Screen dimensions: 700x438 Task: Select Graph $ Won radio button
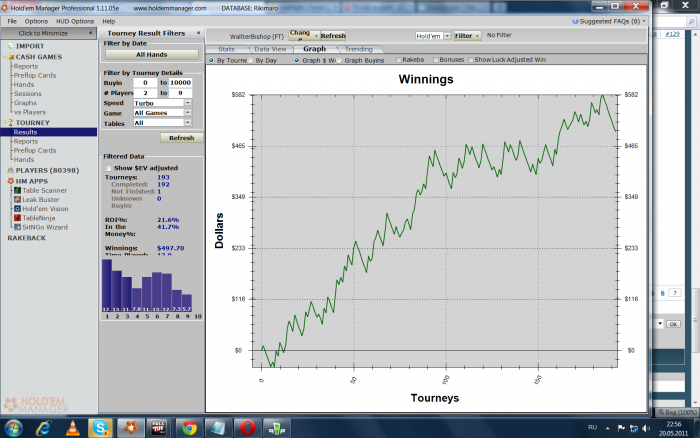tap(296, 60)
